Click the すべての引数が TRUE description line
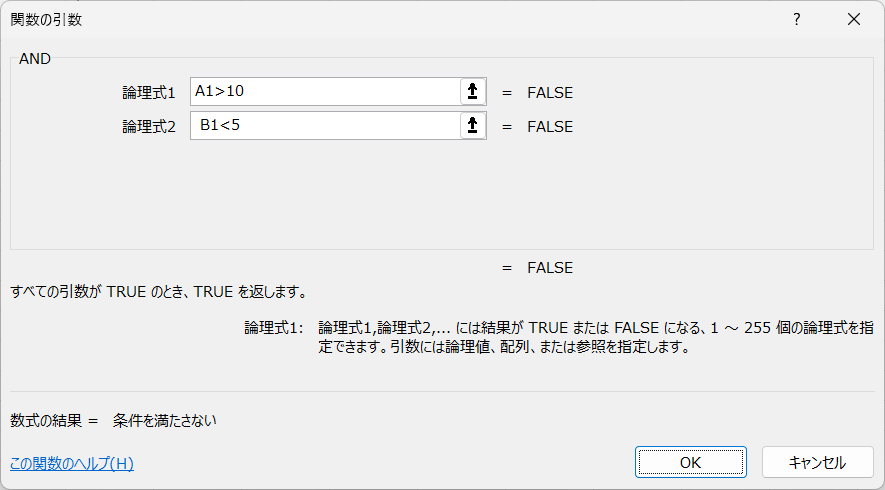 [159, 292]
